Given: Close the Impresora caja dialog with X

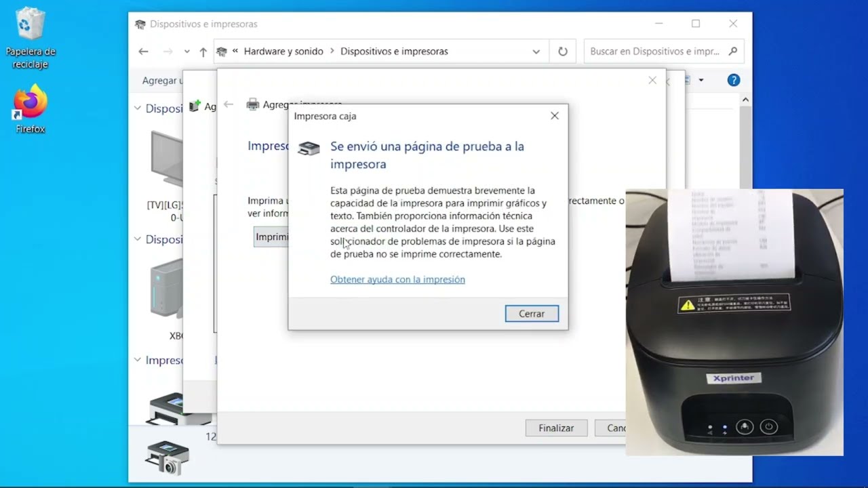Looking at the screenshot, I should [x=555, y=116].
